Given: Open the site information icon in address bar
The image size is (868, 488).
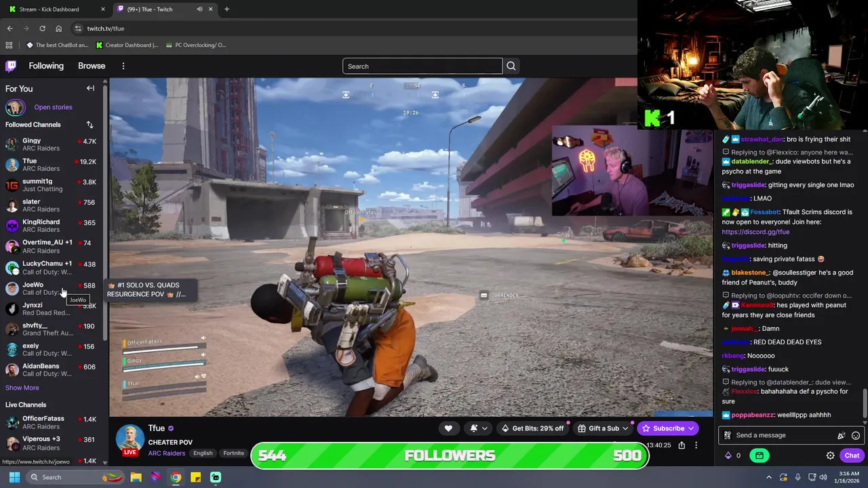Looking at the screenshot, I should [78, 28].
